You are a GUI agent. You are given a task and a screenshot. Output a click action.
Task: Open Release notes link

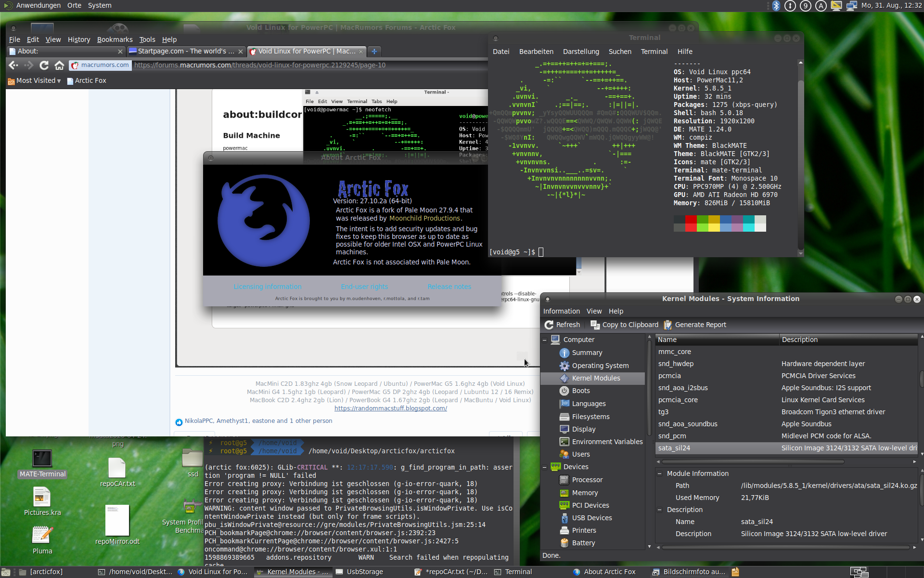point(449,287)
